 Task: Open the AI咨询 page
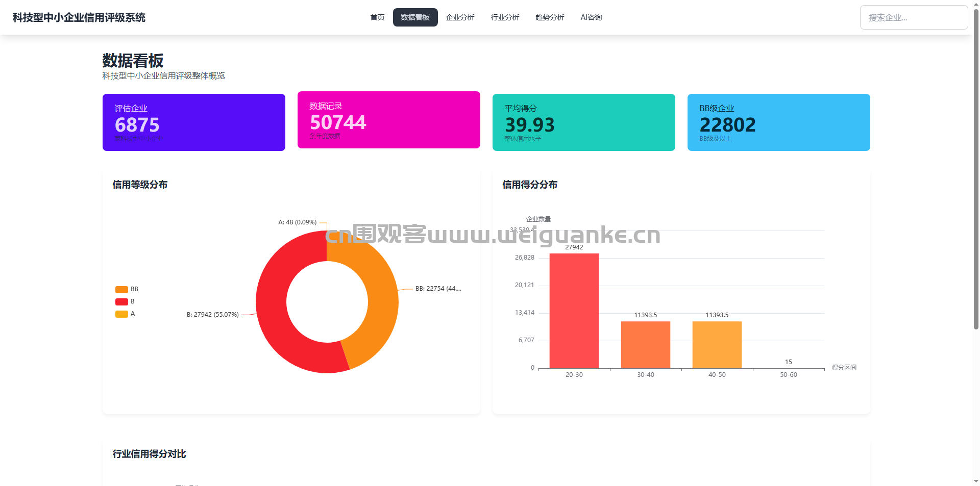[591, 17]
